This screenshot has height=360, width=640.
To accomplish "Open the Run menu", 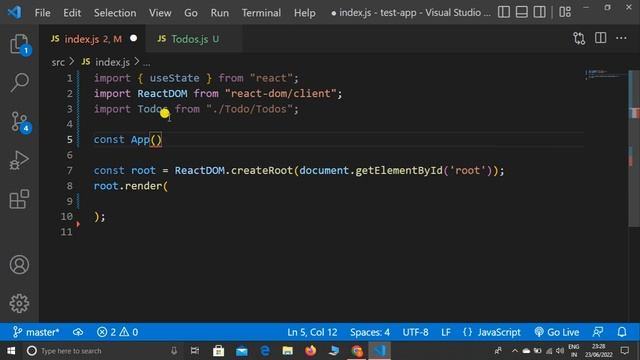I will [x=220, y=13].
